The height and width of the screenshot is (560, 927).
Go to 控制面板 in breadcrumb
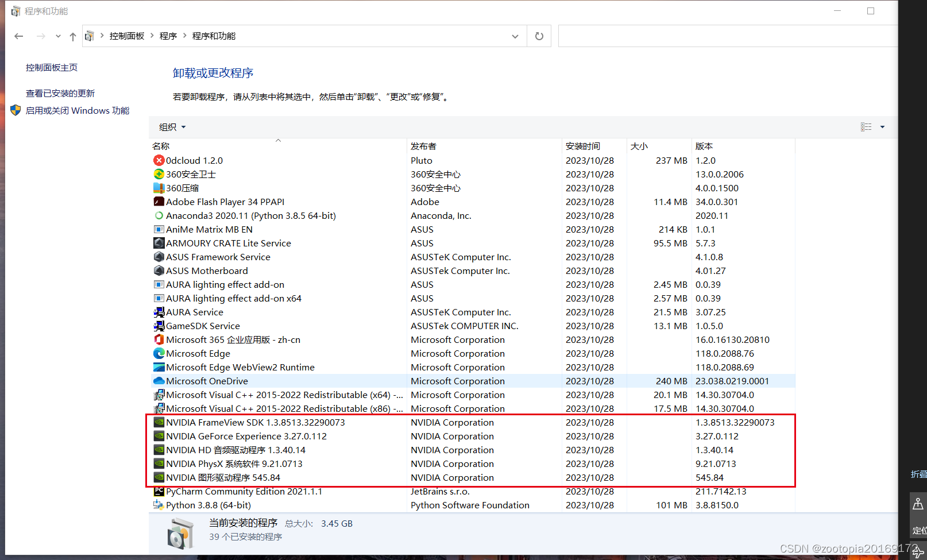(127, 36)
